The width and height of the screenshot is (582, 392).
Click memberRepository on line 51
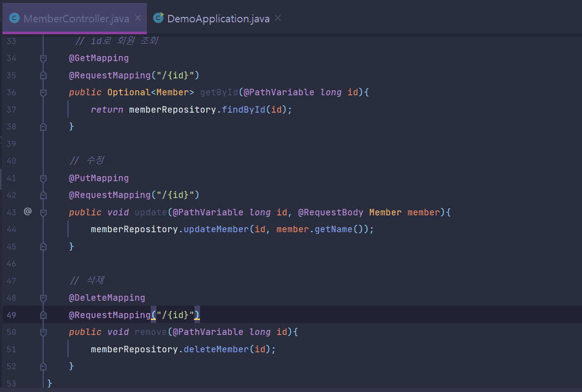coord(134,349)
